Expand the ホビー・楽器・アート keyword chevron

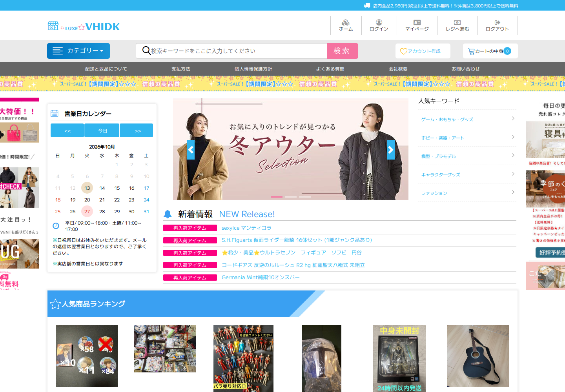tap(513, 137)
